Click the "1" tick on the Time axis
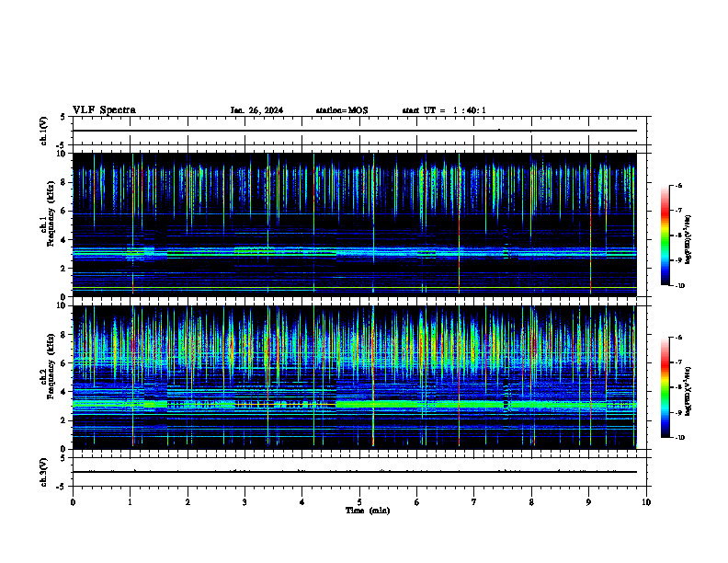Image resolution: width=728 pixels, height=563 pixels. click(130, 502)
